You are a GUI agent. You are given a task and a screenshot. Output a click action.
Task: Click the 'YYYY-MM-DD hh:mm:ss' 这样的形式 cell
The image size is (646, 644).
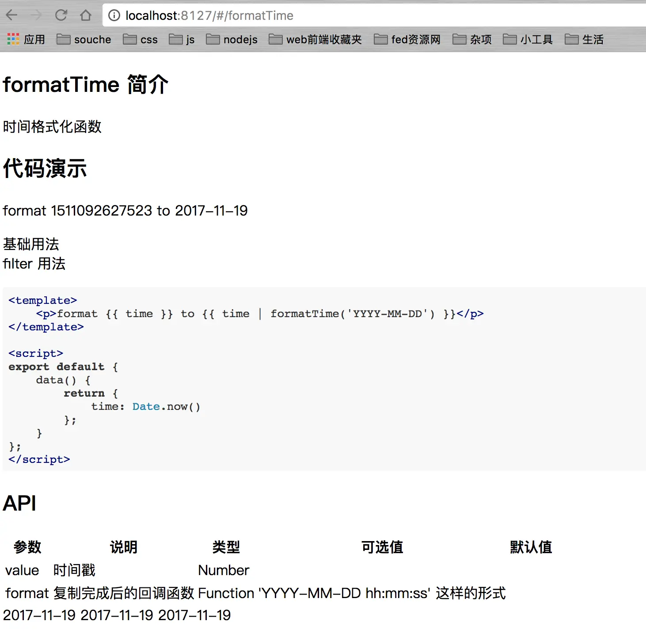click(x=382, y=593)
